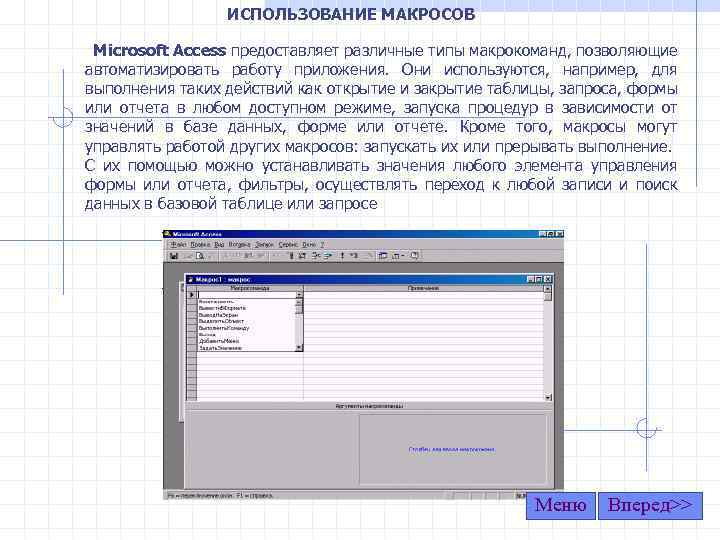Click the action list scrollbar thumb
This screenshot has width=720, height=540.
pyautogui.click(x=299, y=309)
